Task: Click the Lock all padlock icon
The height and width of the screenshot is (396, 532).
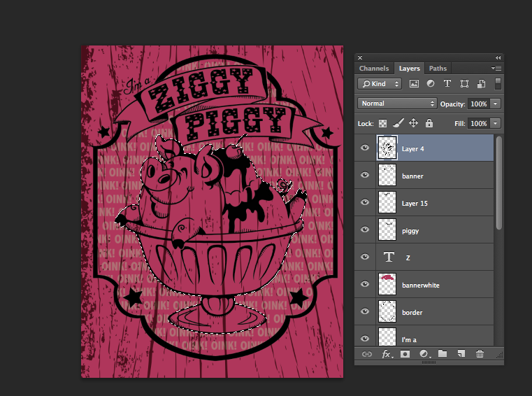Action: 429,123
